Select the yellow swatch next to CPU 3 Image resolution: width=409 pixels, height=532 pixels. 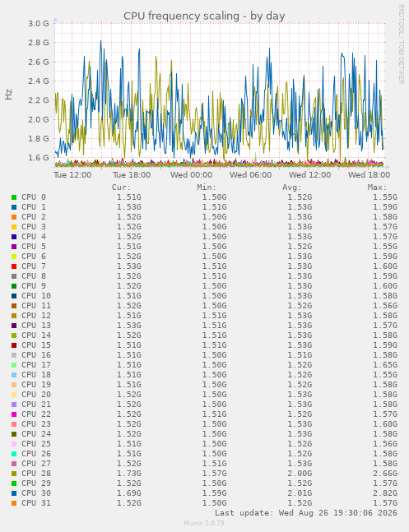click(14, 227)
